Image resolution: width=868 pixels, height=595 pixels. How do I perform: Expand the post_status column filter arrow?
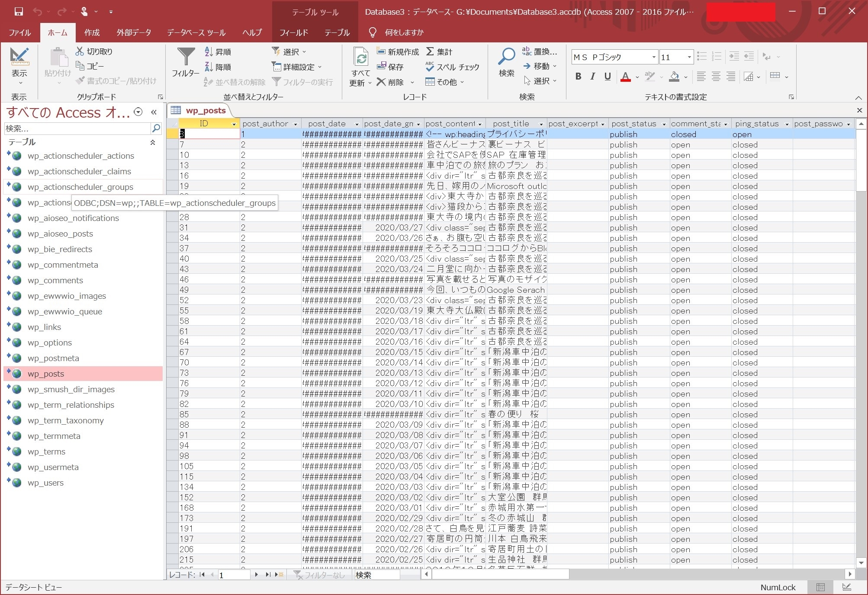point(664,124)
